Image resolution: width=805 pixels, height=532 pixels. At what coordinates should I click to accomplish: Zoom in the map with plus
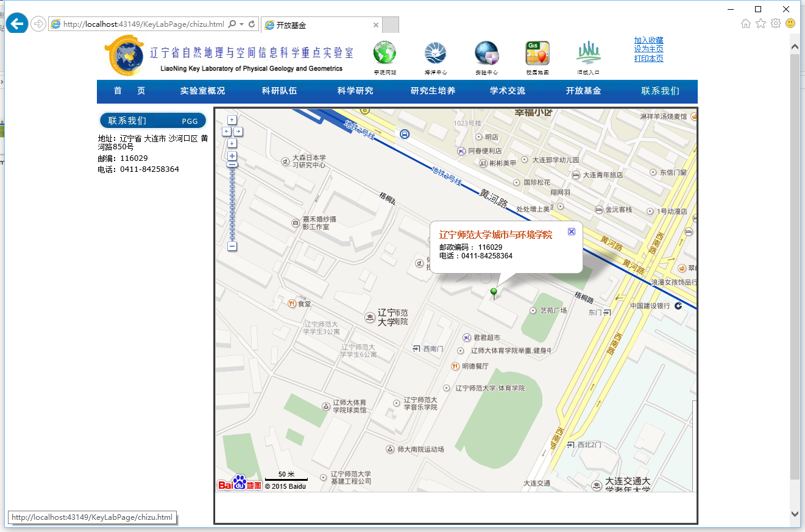[232, 156]
